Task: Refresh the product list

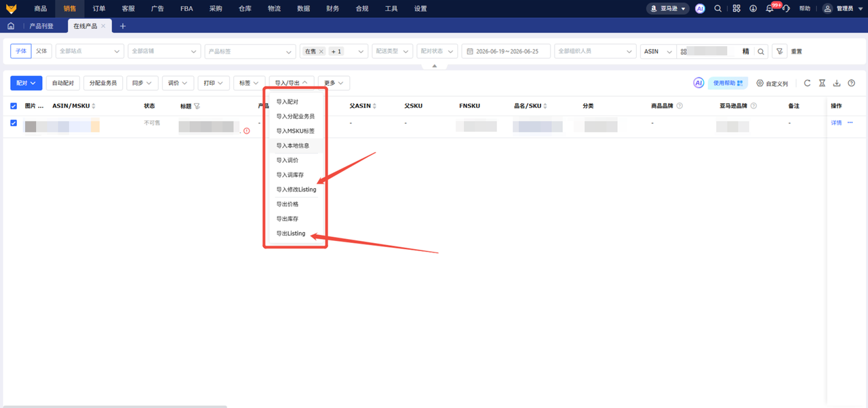Action: pos(807,83)
